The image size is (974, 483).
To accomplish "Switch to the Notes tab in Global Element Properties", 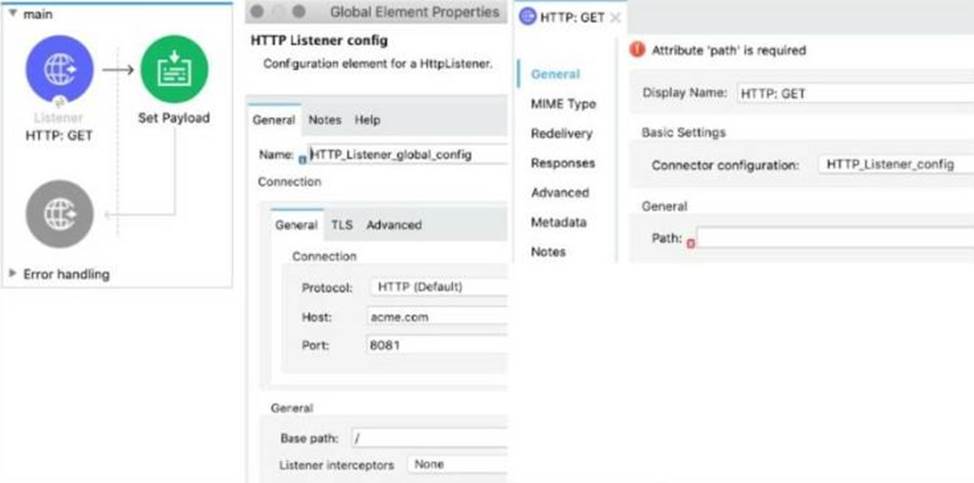I will pyautogui.click(x=324, y=120).
